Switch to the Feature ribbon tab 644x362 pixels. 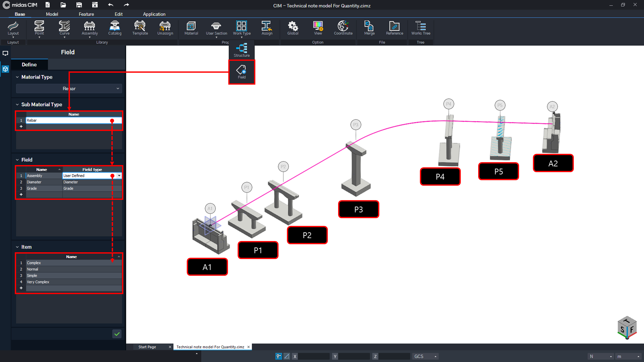coord(86,14)
